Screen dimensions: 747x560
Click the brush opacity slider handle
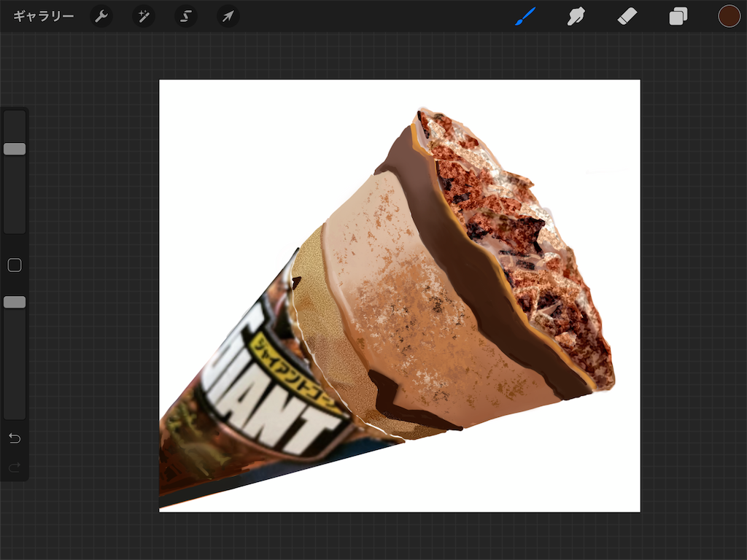15,302
